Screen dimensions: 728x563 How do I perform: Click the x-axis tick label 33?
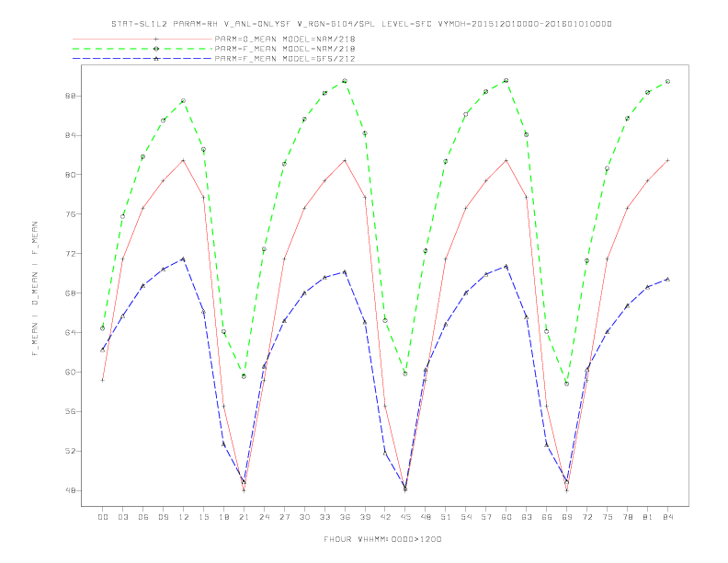click(324, 517)
